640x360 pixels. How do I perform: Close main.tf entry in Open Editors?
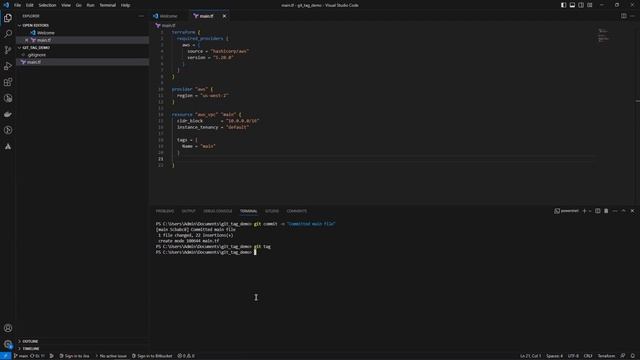pos(27,40)
